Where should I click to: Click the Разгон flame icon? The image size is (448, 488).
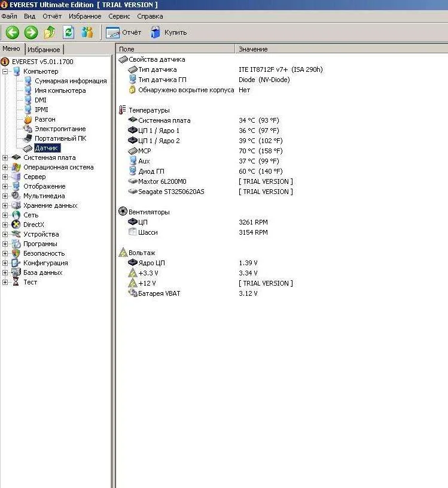coord(28,119)
